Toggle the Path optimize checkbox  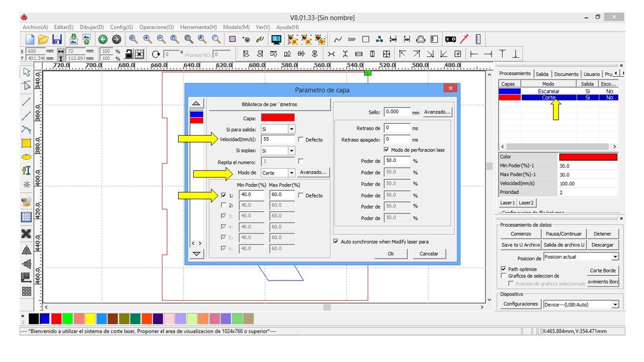point(504,269)
